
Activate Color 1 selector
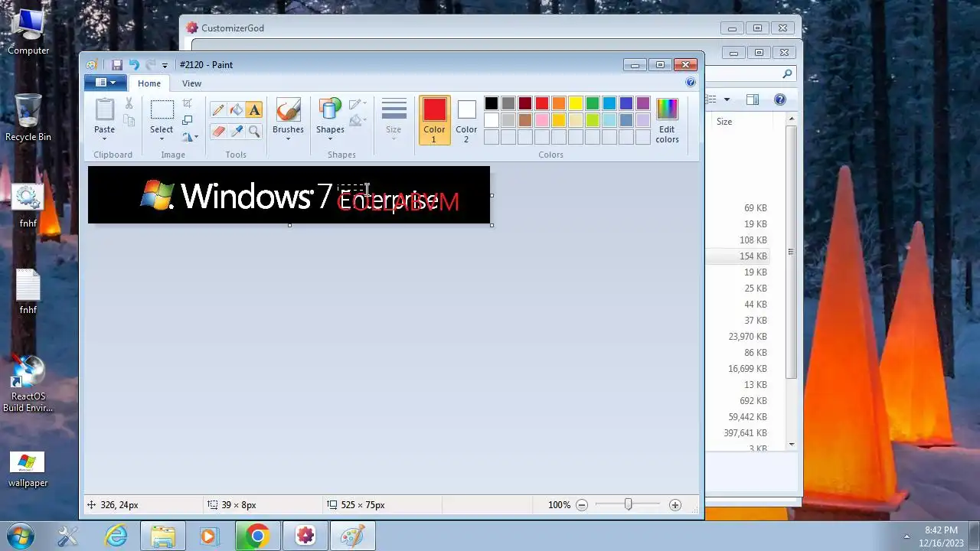coord(434,119)
